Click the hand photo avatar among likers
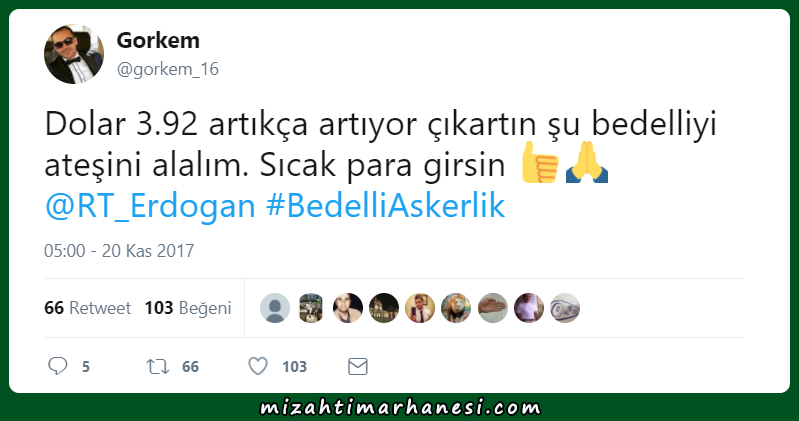Viewport: 799px width, 421px height. pos(493,308)
